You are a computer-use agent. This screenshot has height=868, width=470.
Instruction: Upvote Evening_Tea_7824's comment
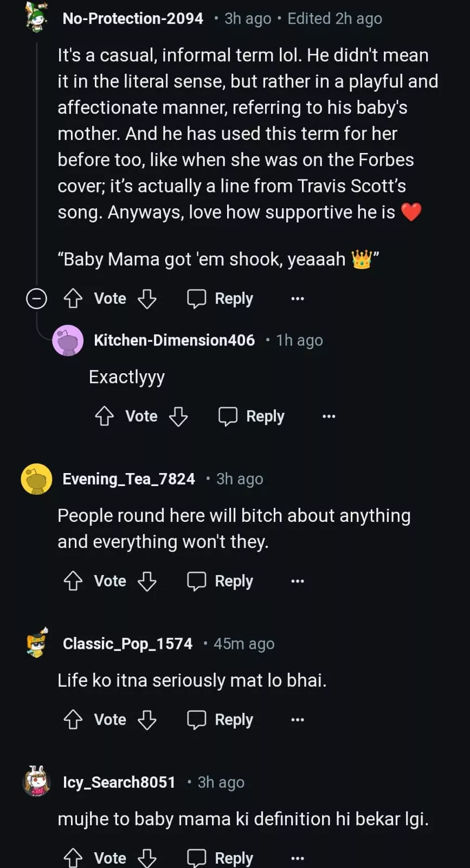(73, 582)
